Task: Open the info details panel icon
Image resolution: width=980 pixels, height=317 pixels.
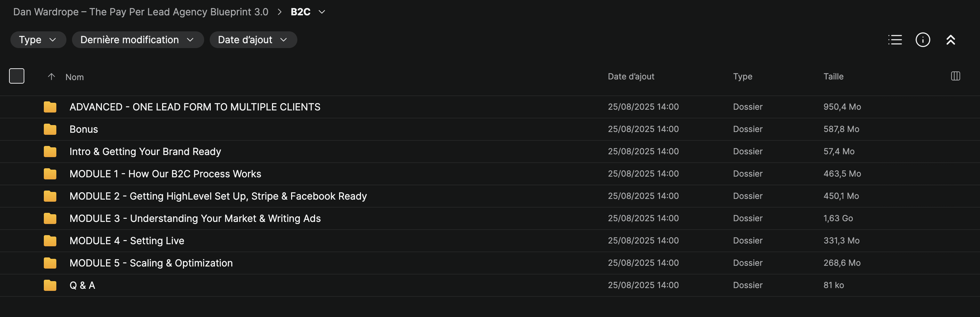Action: tap(923, 40)
